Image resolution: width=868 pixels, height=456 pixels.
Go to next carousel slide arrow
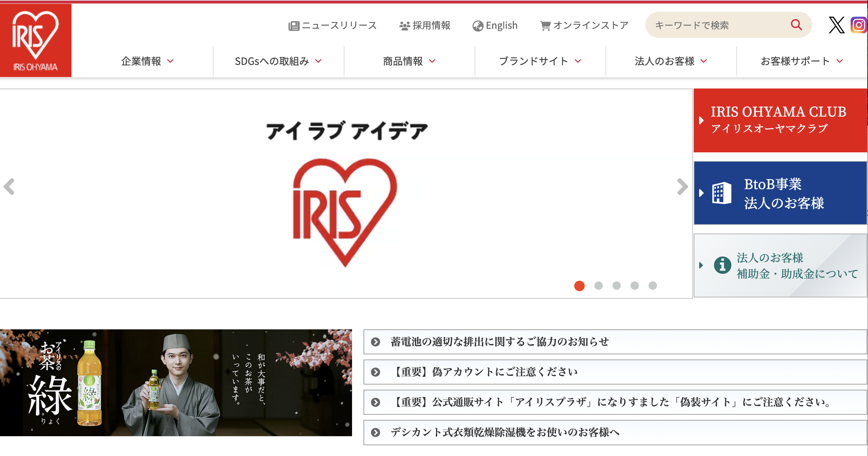682,187
